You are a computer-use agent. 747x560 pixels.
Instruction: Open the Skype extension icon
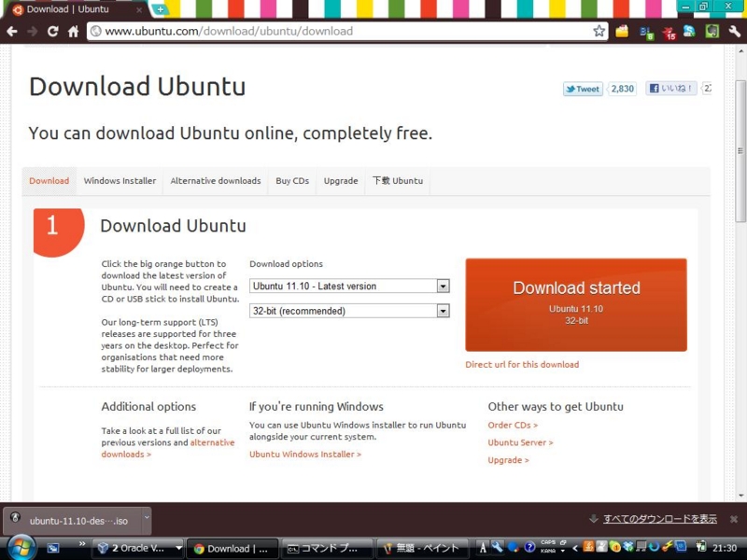(689, 32)
